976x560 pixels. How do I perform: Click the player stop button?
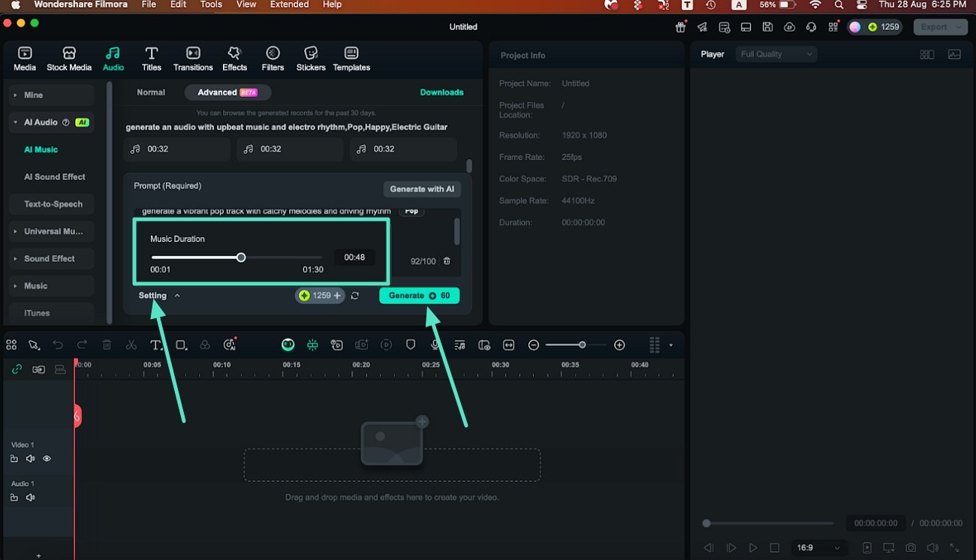pyautogui.click(x=775, y=548)
